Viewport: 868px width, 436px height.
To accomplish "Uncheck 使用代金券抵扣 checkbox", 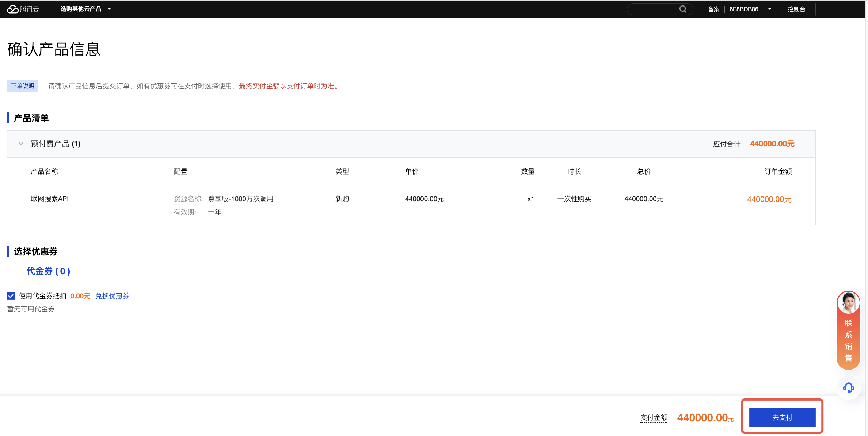I will point(11,296).
